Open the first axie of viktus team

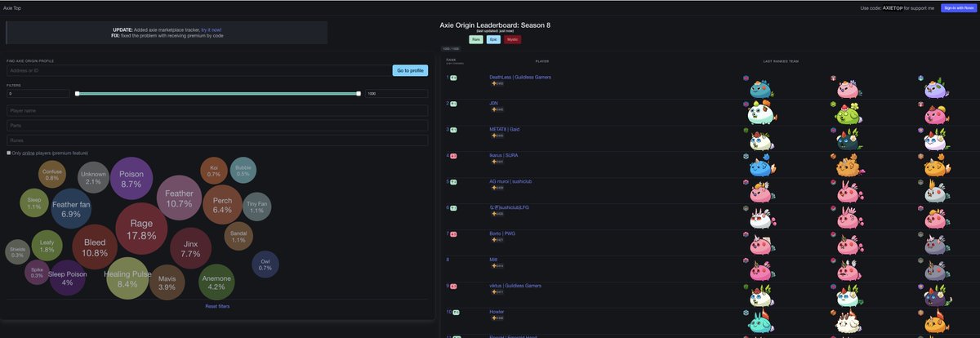click(760, 296)
